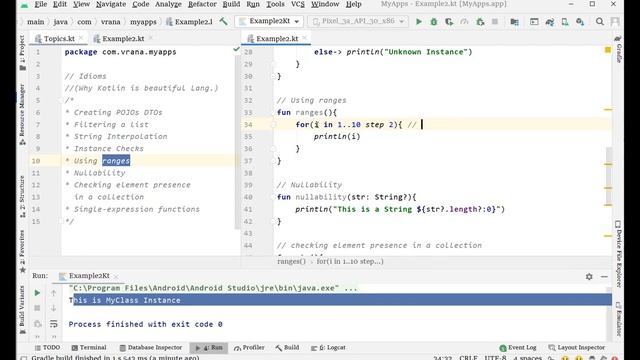This screenshot has width=640, height=360.
Task: Open the File menu
Action: 40,4
